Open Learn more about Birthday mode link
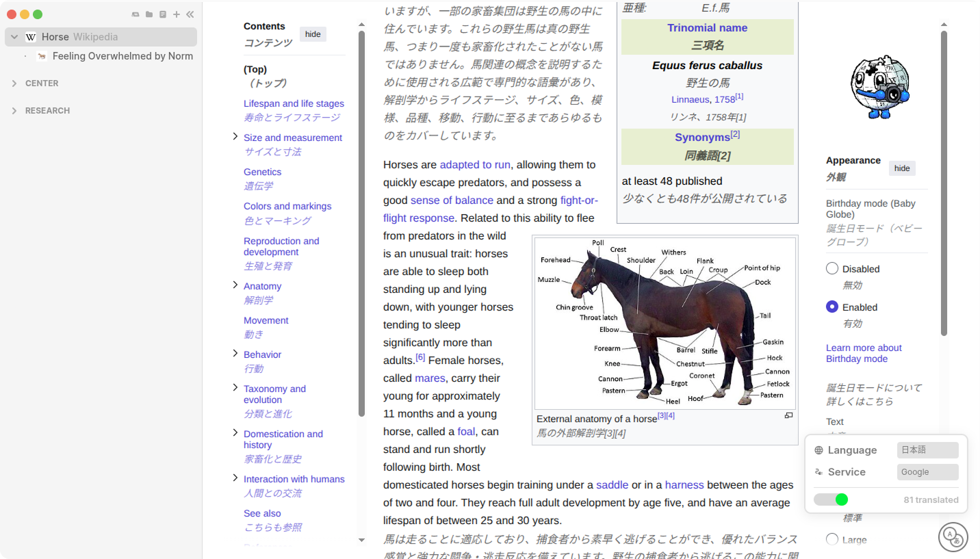 tap(864, 353)
